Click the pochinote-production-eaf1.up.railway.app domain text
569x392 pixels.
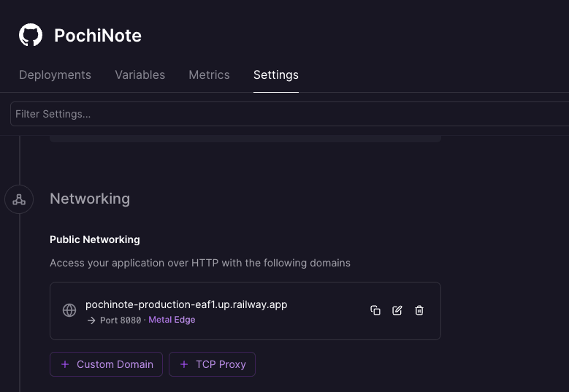(x=186, y=304)
